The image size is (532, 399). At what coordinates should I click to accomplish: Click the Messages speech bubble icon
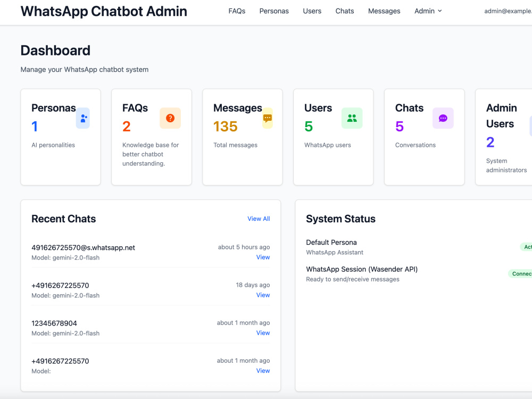click(x=268, y=118)
